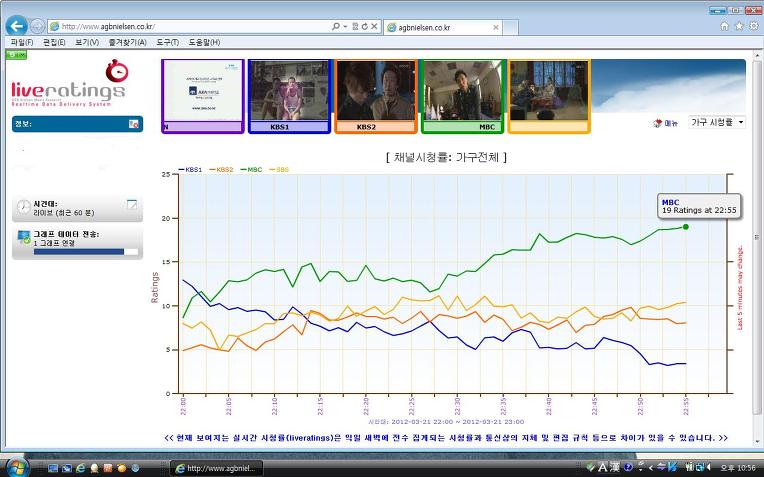
Task: Click the green MBC data point at 22:55
Action: [686, 227]
